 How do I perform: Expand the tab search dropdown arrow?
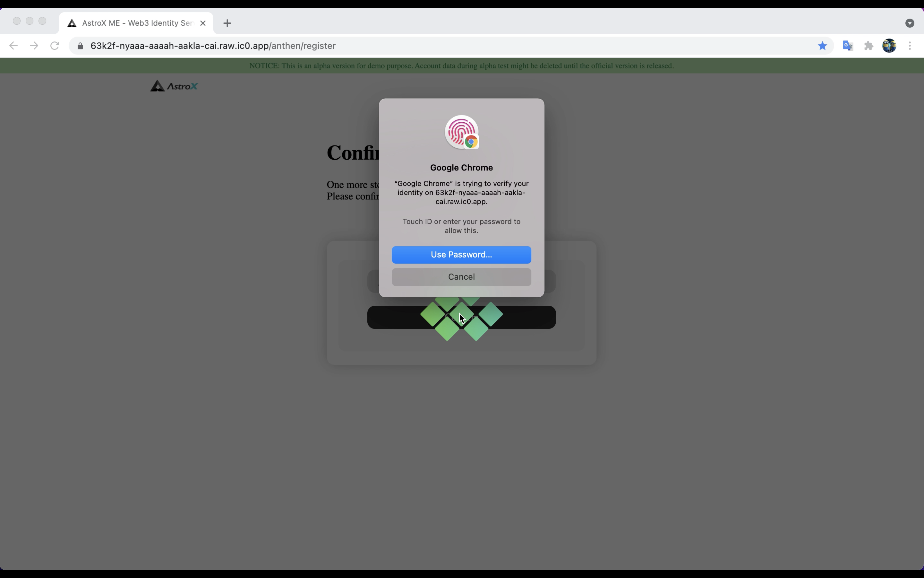910,23
